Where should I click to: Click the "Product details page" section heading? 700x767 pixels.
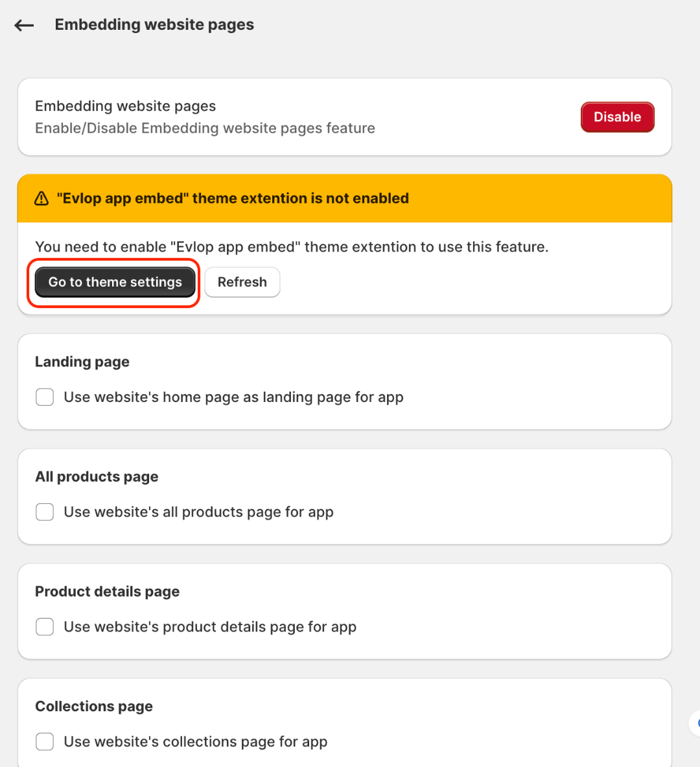[x=107, y=591]
